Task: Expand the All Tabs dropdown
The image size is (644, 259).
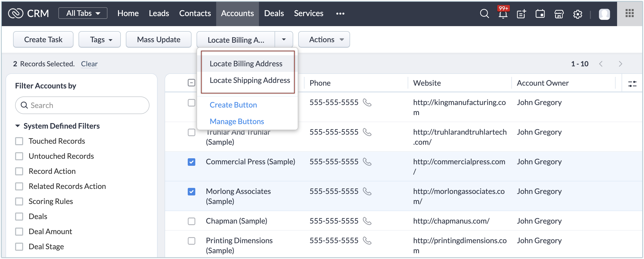Action: coord(83,13)
